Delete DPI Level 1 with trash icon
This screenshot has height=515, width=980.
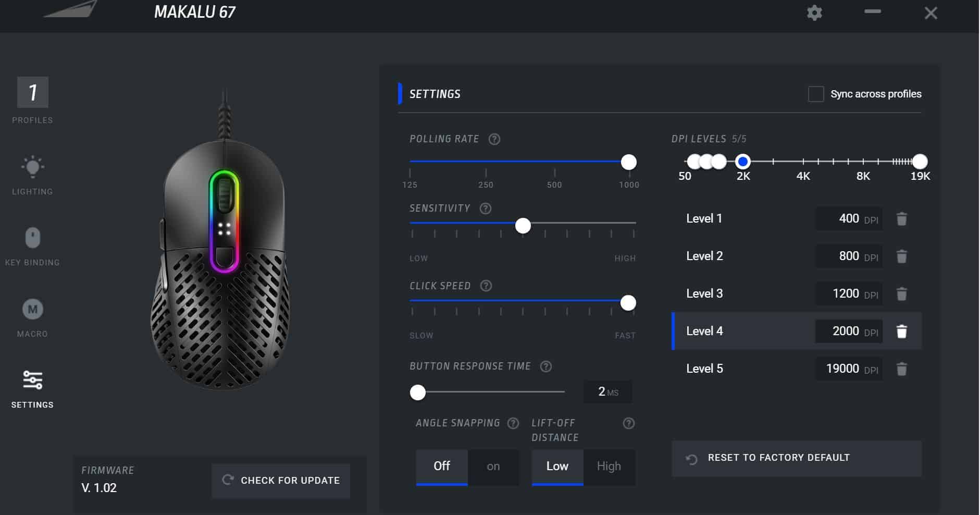coord(902,219)
